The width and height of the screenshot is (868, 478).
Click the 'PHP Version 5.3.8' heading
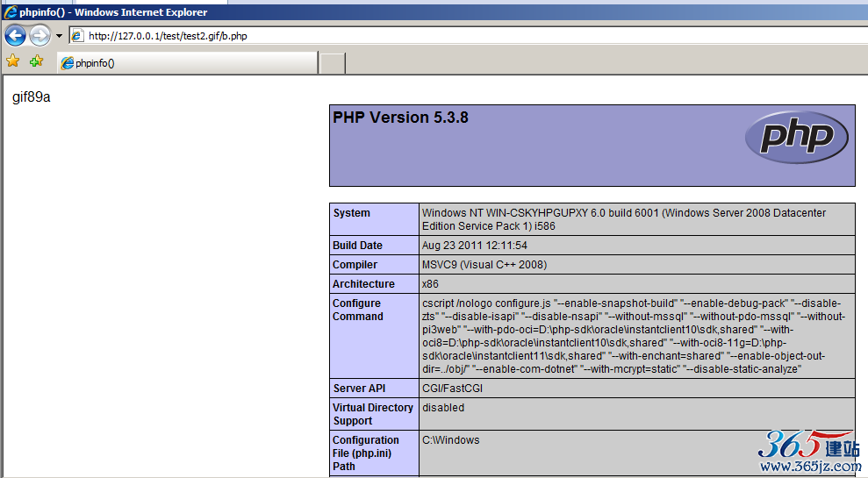pyautogui.click(x=400, y=118)
